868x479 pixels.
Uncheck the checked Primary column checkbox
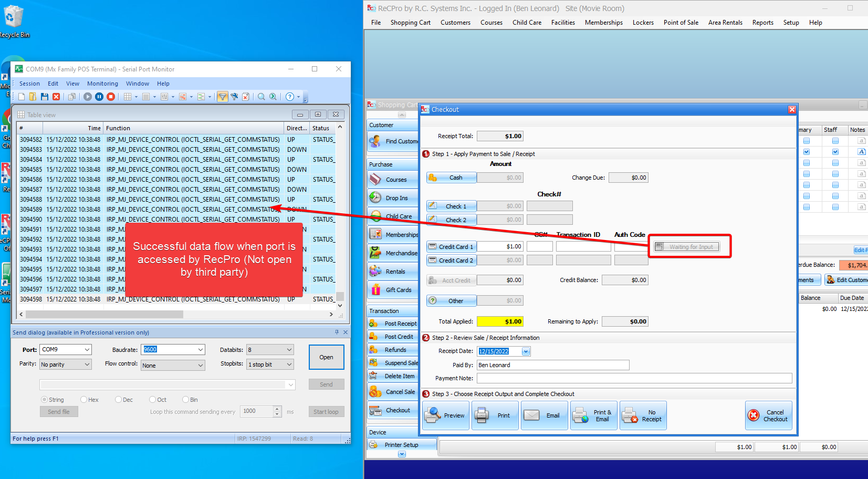pyautogui.click(x=807, y=152)
